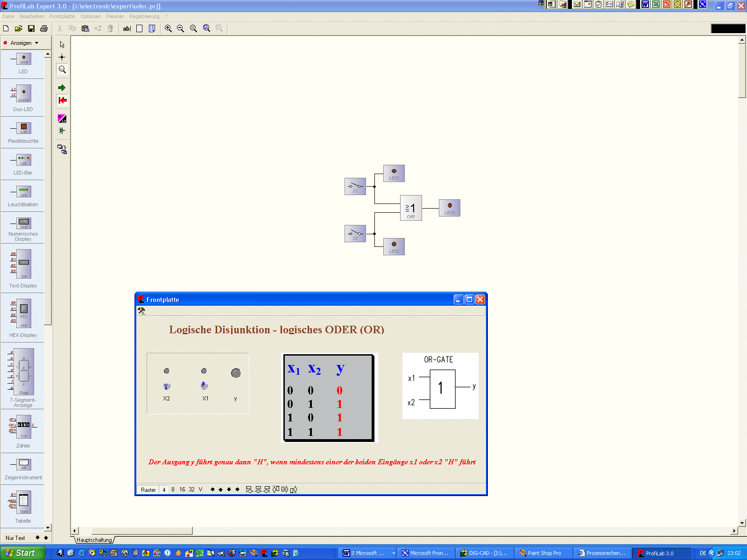Pick the Tabelle component

[x=23, y=506]
